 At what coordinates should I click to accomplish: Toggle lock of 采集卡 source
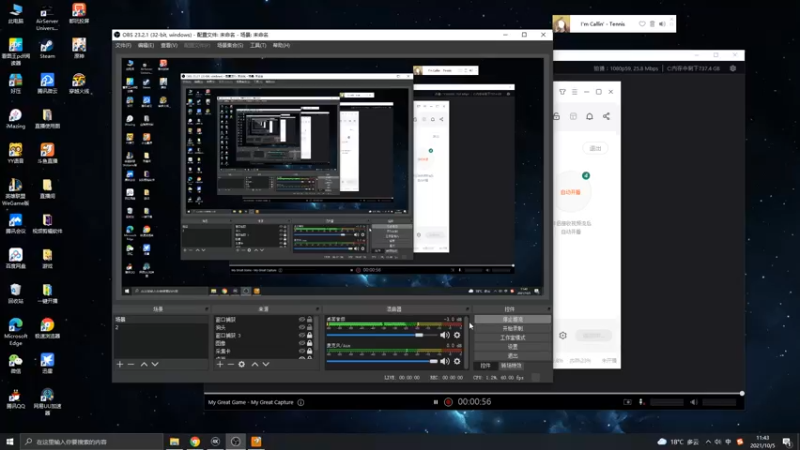click(310, 351)
